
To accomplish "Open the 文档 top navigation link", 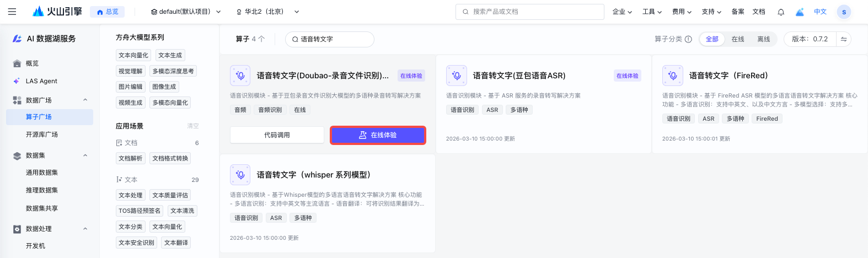I will coord(759,12).
